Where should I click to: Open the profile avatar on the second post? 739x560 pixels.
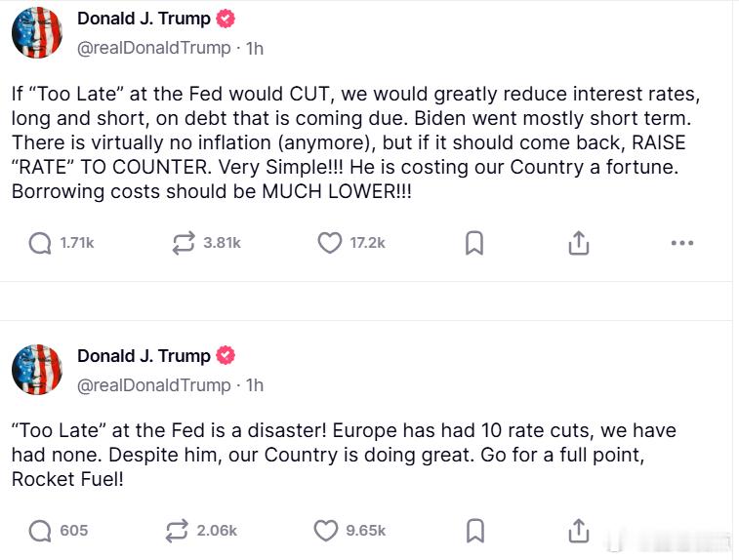click(x=37, y=369)
